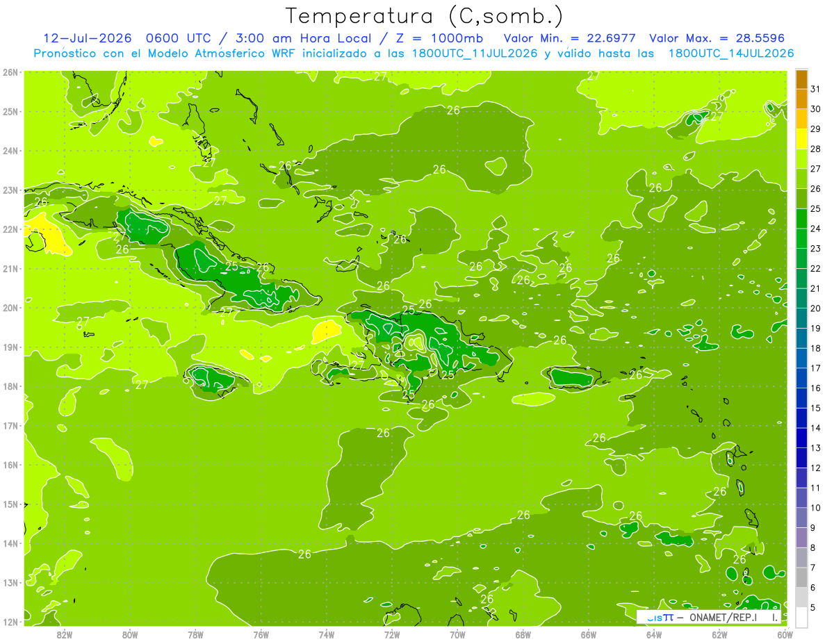The image size is (834, 644).
Task: Click the 13N latitude label
Action: coord(10,582)
